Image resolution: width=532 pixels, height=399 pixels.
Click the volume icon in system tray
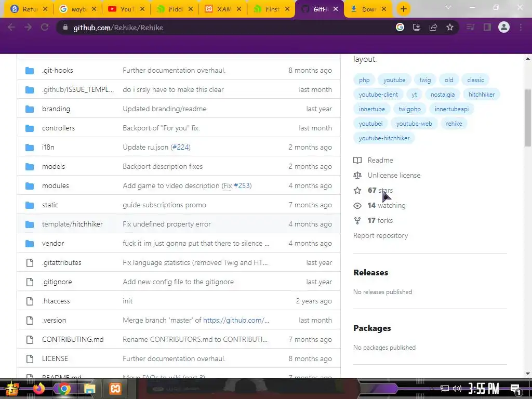(x=457, y=389)
